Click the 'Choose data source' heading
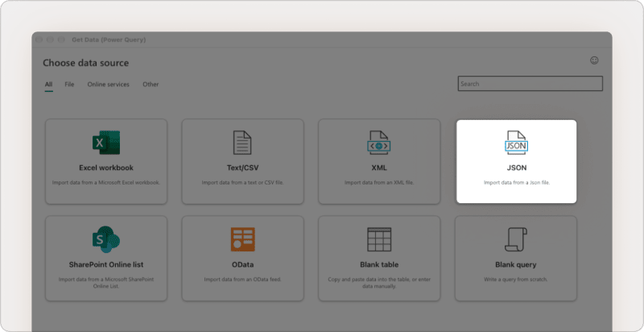 coord(86,63)
